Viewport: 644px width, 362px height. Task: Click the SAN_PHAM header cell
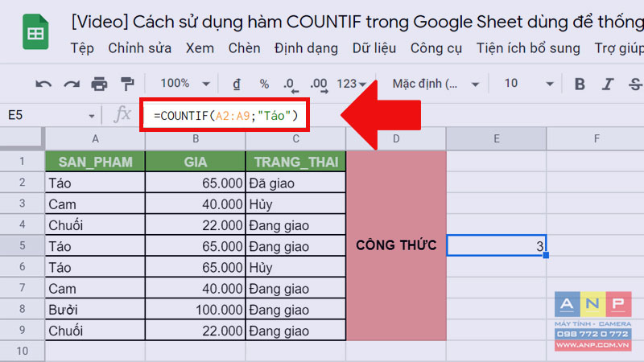(x=95, y=162)
